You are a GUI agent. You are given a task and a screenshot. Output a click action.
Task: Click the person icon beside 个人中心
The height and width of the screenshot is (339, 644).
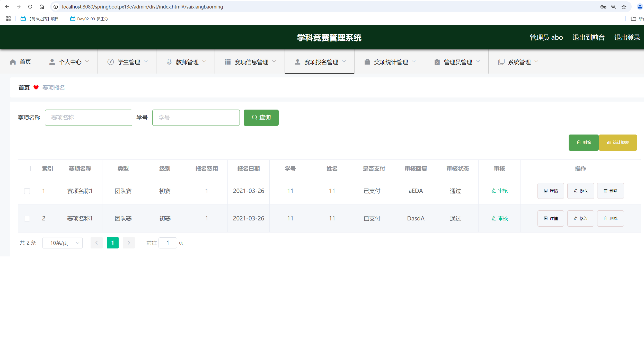pos(52,62)
